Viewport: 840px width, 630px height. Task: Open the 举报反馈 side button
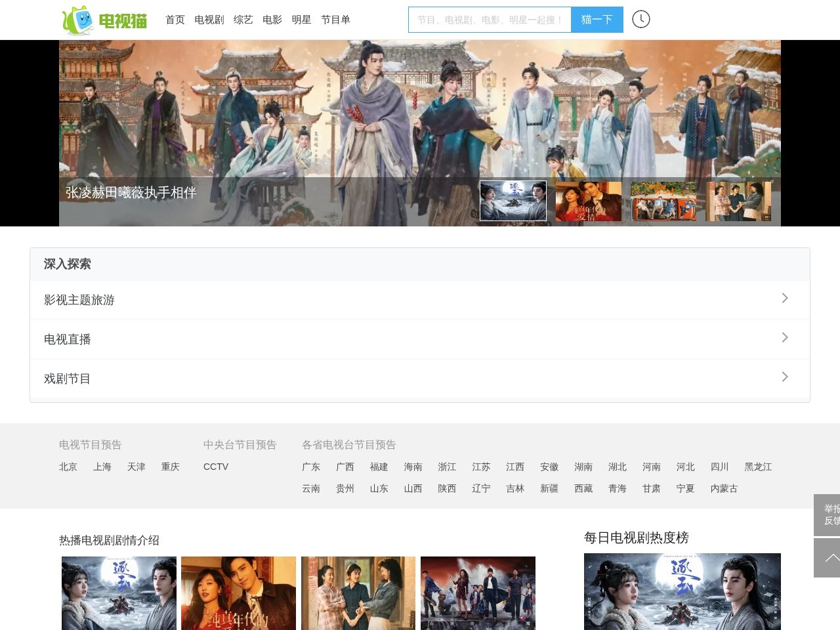click(x=828, y=515)
